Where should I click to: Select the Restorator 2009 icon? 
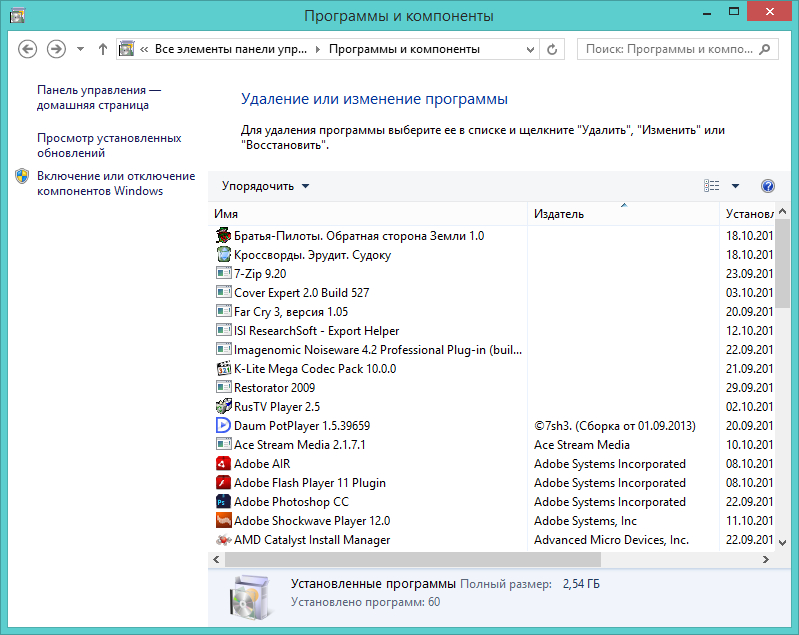click(x=224, y=387)
